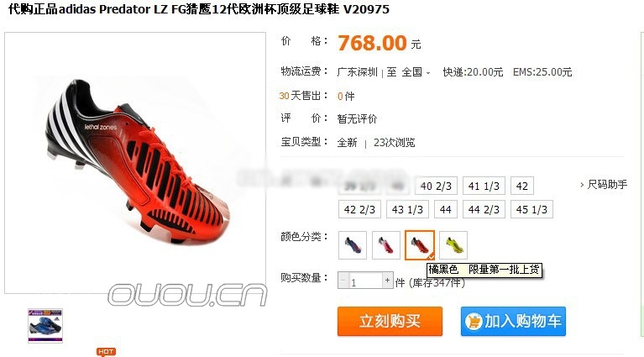
Task: Select the orange-black shoe color swatch
Action: pos(420,245)
